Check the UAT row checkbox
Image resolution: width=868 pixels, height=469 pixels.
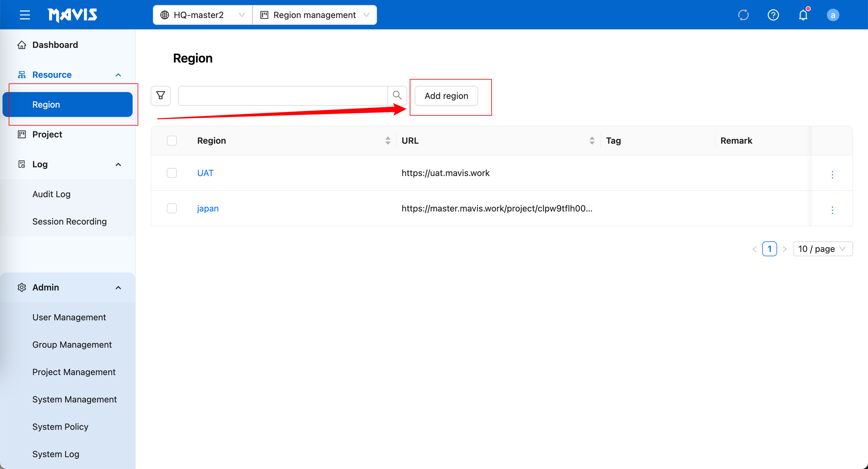click(172, 173)
